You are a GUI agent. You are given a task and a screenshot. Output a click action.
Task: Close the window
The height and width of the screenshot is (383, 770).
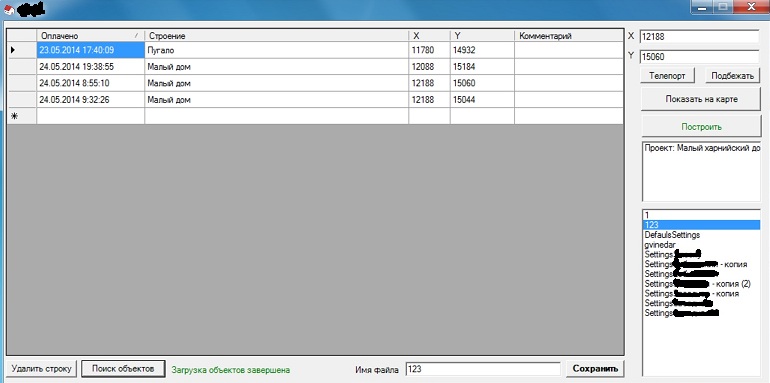751,7
